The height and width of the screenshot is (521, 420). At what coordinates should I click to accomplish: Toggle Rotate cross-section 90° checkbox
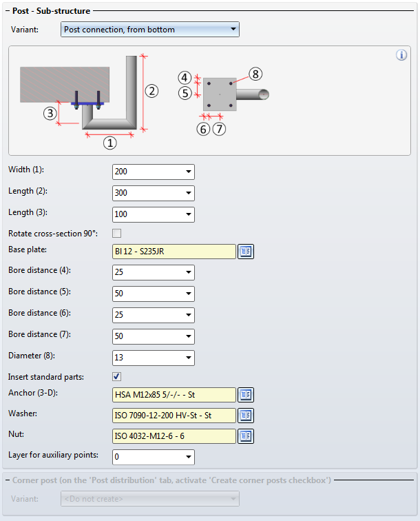(x=117, y=233)
